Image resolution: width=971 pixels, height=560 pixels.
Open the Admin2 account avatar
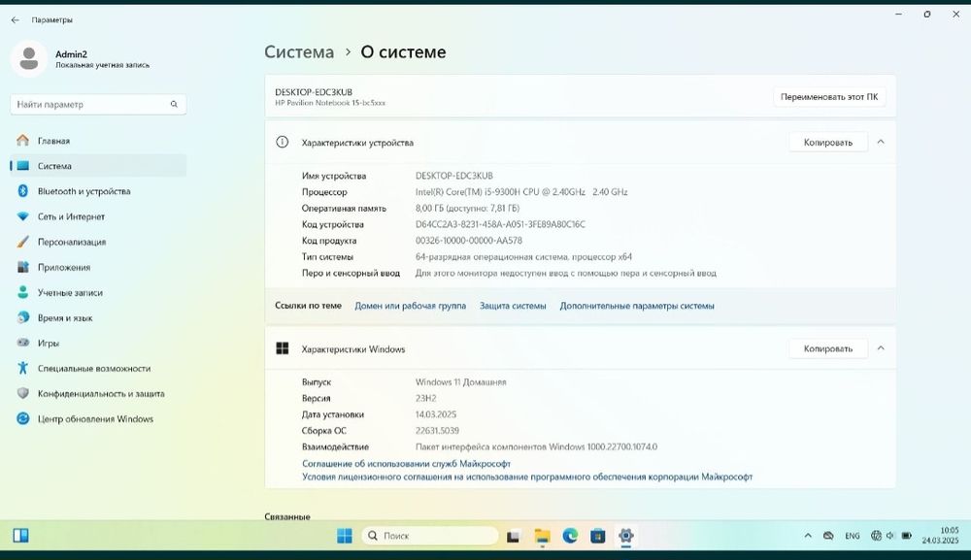(x=28, y=59)
